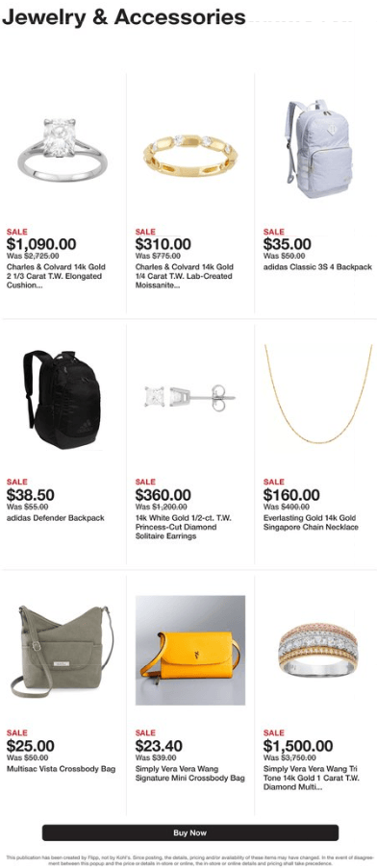Select the $360.00 earrings sale price
This screenshot has height=868, width=377.
pos(163,495)
